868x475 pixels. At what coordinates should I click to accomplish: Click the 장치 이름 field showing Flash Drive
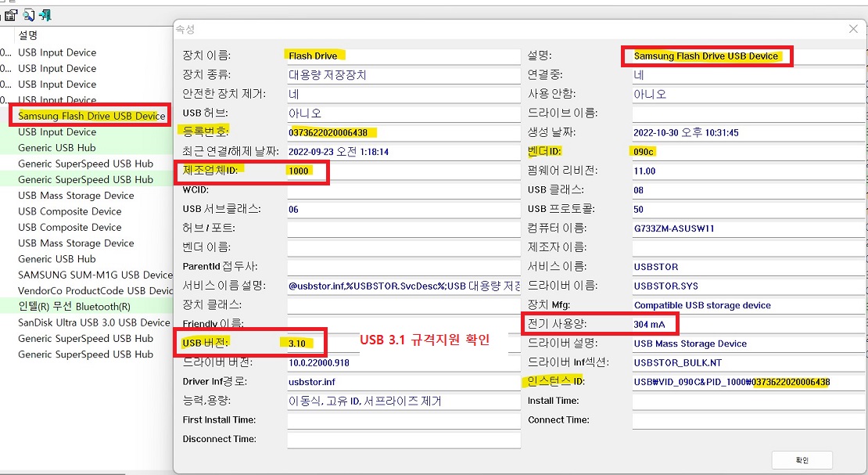tap(404, 56)
